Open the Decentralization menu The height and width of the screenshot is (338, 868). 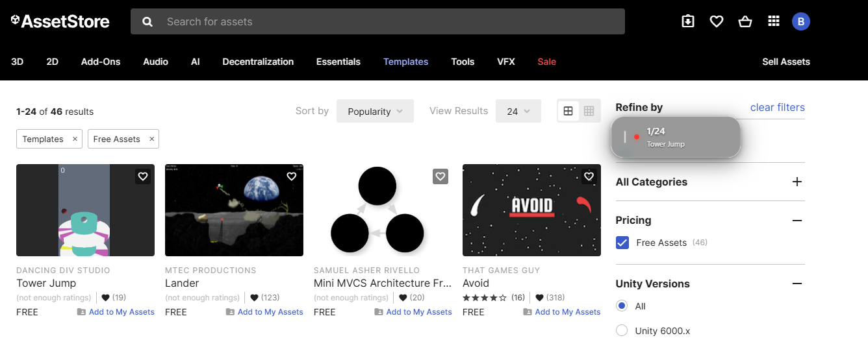[258, 62]
